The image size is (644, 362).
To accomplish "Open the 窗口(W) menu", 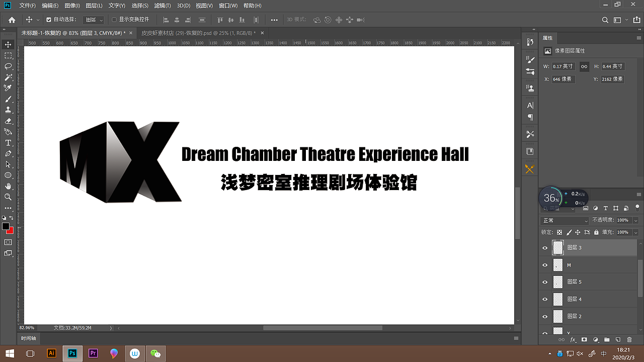I will (228, 6).
